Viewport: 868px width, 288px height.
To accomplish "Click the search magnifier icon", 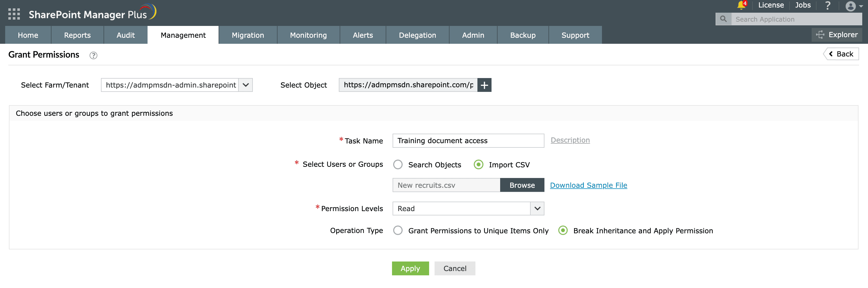I will pos(723,19).
